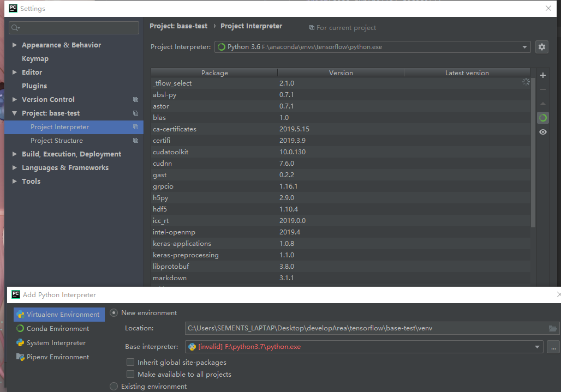Image resolution: width=561 pixels, height=392 pixels.
Task: Open the Plugins settings page
Action: [34, 86]
